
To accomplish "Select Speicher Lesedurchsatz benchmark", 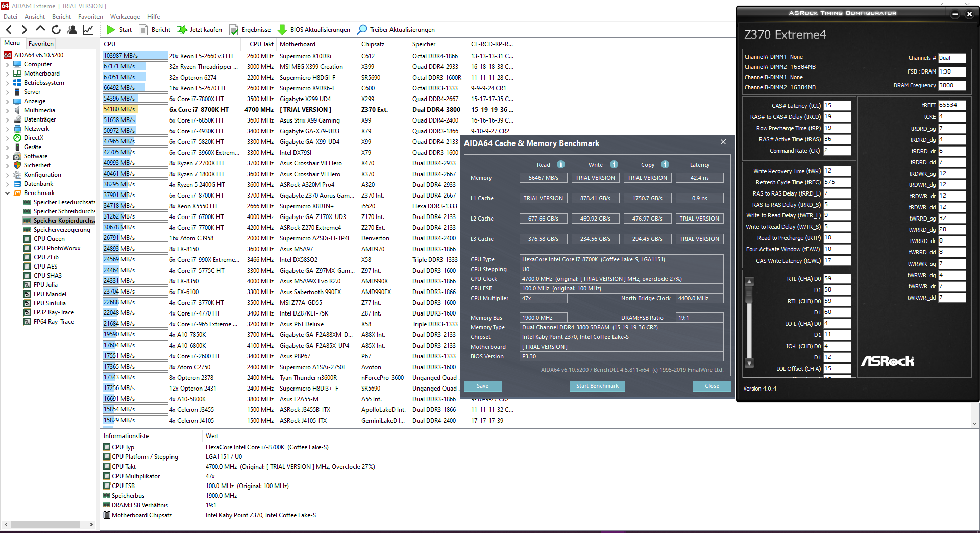I will (x=64, y=202).
